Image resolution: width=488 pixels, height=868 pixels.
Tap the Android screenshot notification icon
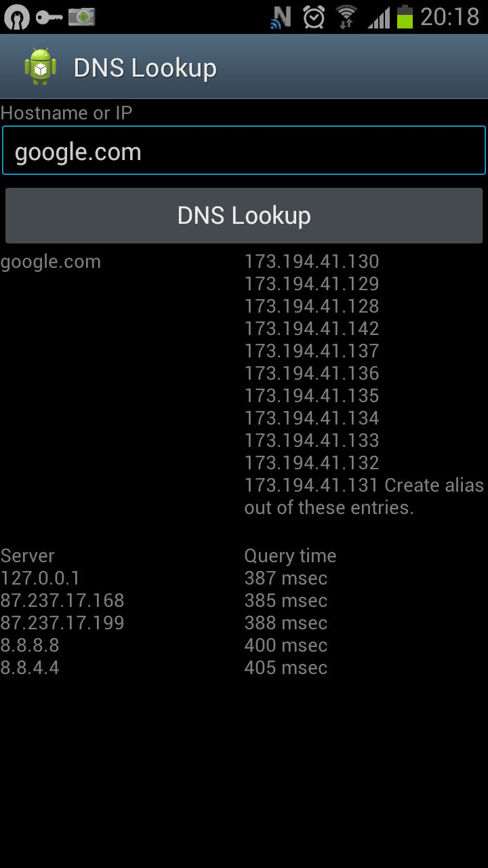pyautogui.click(x=81, y=17)
